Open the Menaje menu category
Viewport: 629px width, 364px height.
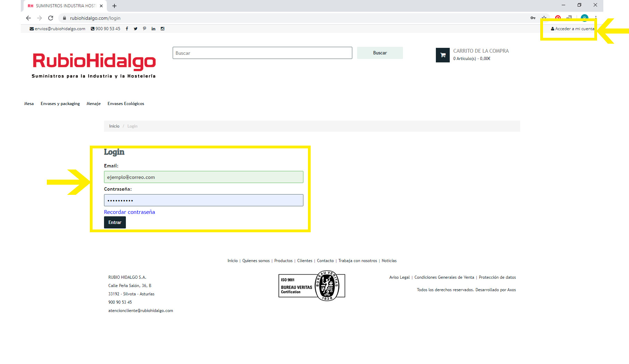pos(94,104)
